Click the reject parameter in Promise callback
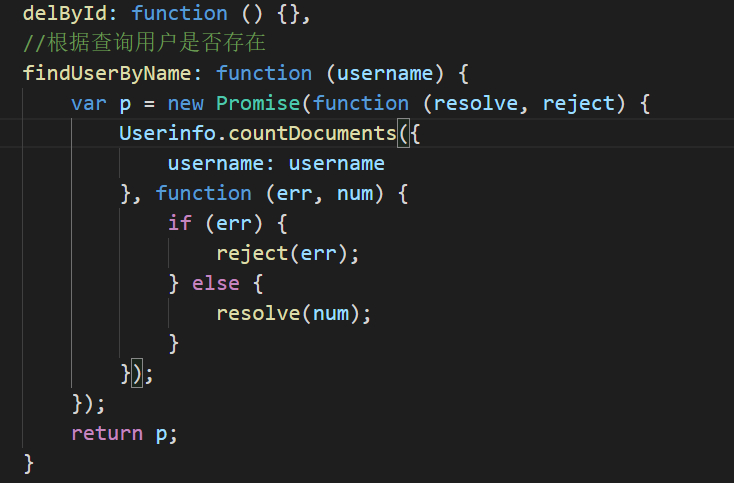The image size is (734, 483). click(x=578, y=103)
